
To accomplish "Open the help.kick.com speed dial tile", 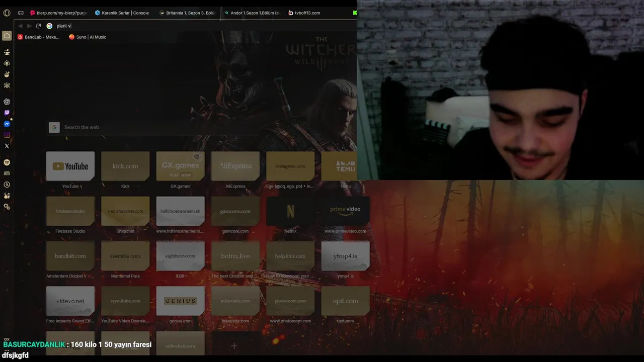I will point(290,256).
